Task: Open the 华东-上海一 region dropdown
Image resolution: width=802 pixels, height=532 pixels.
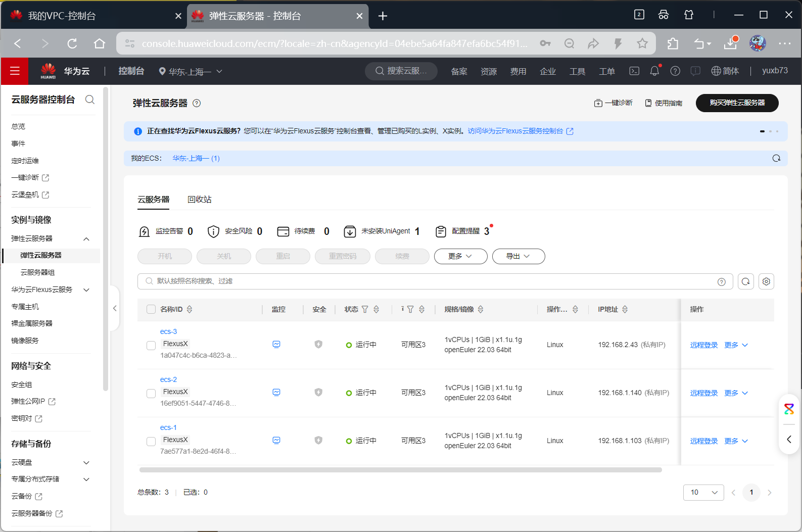Action: coord(191,72)
